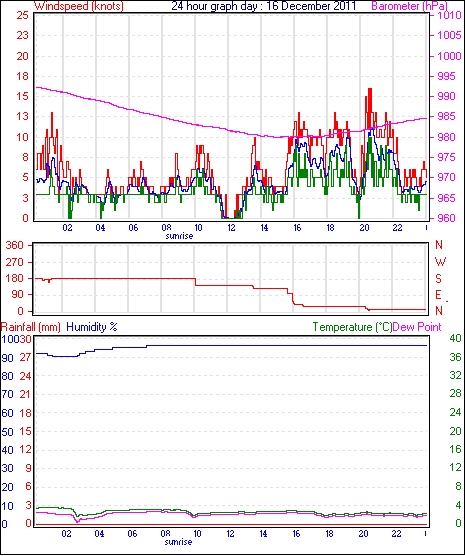The image size is (465, 556).
Task: Click the Humidity % legend label
Action: pos(92,327)
